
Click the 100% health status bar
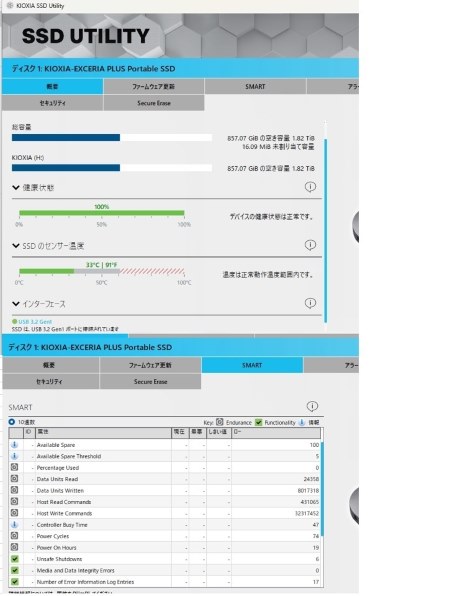[102, 213]
